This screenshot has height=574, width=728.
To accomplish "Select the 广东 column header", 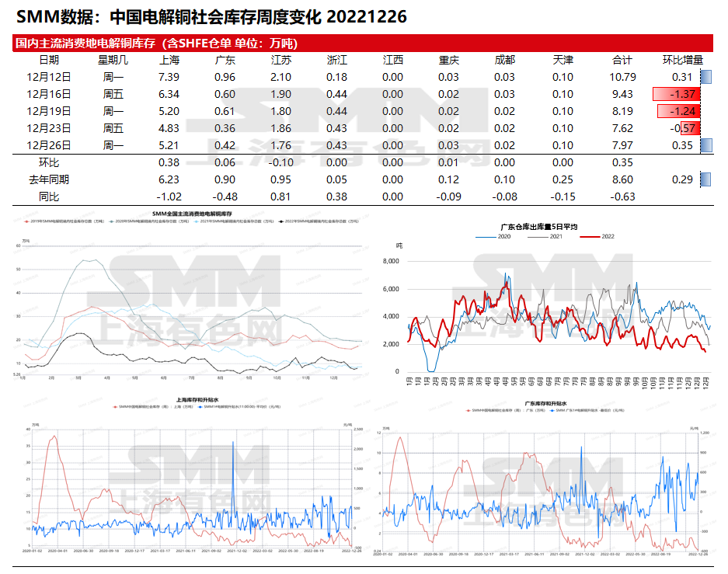I will pyautogui.click(x=225, y=60).
